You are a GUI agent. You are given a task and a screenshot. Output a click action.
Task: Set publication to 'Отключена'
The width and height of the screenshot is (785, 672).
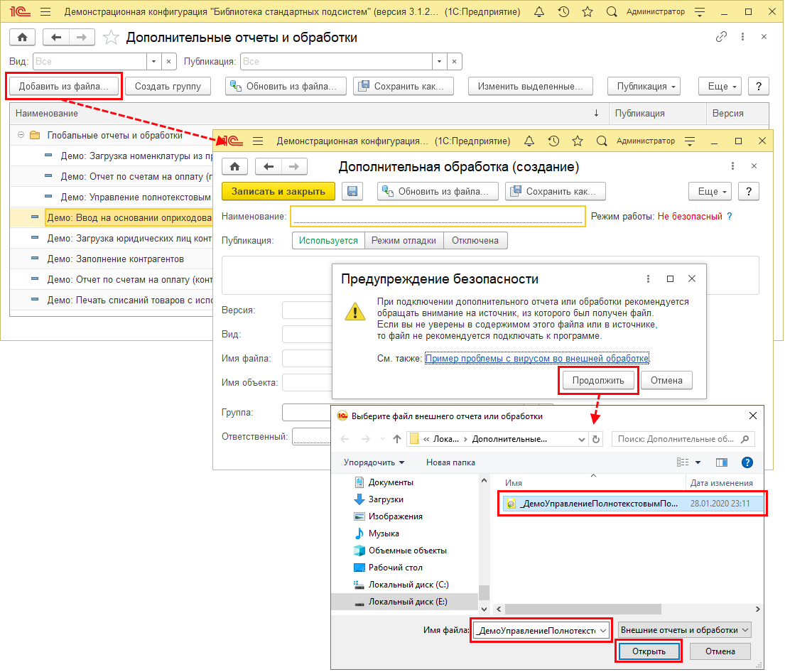(x=475, y=241)
